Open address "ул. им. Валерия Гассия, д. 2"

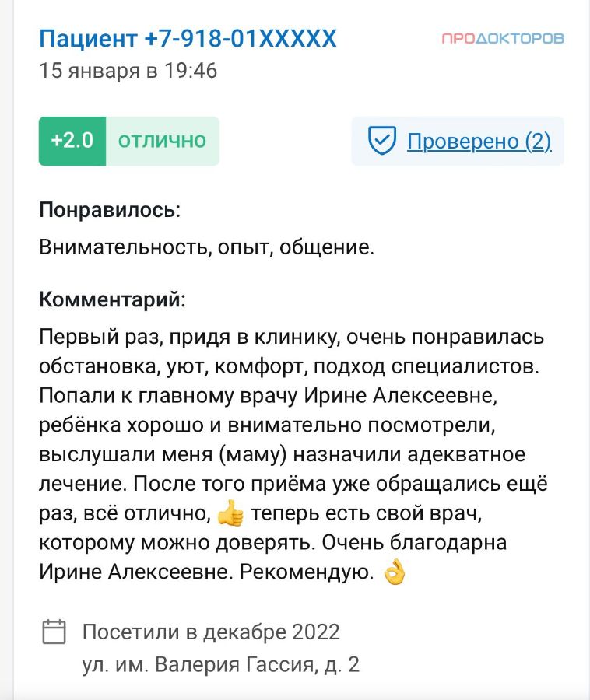tap(220, 665)
